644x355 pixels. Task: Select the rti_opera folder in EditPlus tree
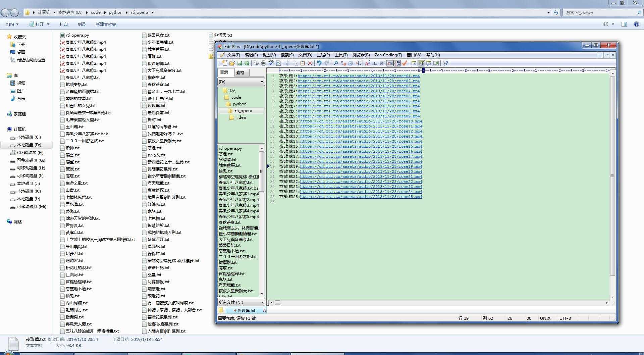pyautogui.click(x=243, y=111)
